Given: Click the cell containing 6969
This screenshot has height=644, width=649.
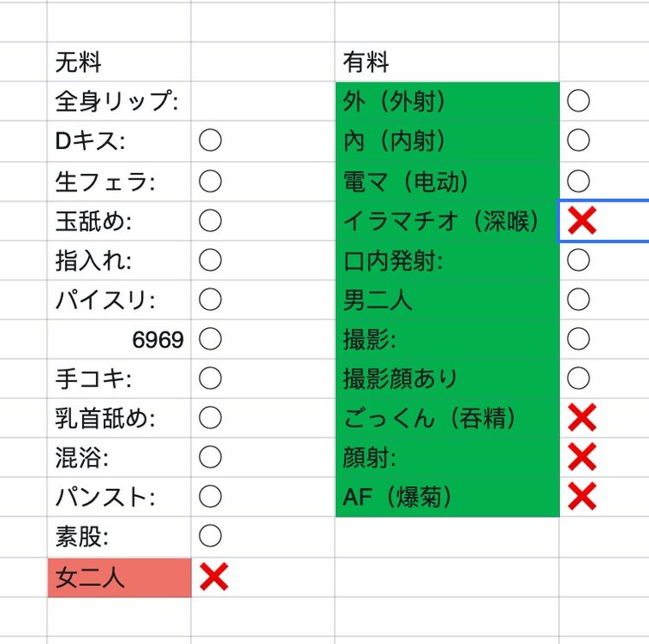Looking at the screenshot, I should pos(119,340).
